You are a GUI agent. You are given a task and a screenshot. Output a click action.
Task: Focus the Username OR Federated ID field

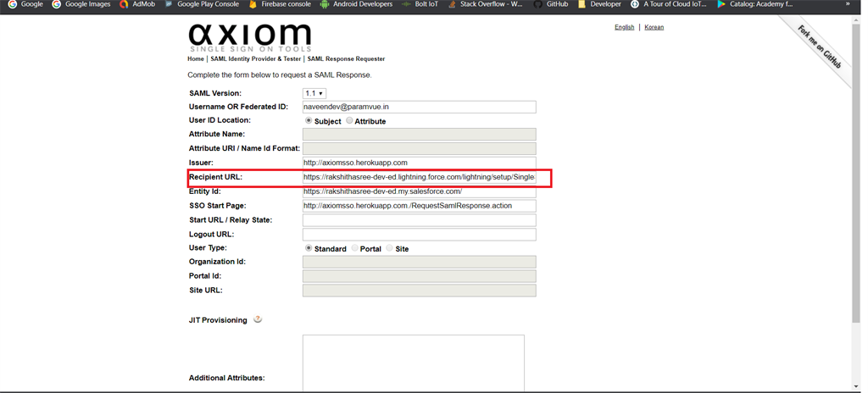pos(419,107)
